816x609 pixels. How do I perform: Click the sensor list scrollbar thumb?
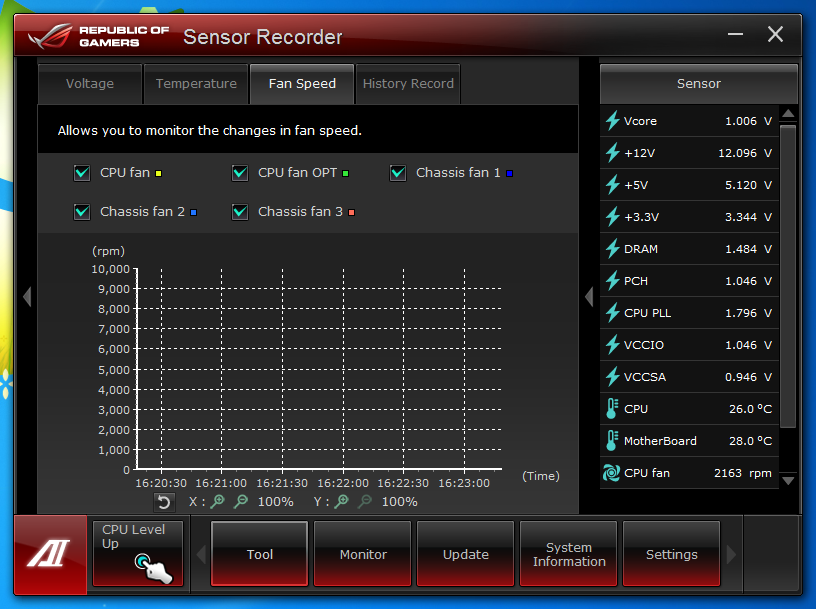tap(788, 276)
